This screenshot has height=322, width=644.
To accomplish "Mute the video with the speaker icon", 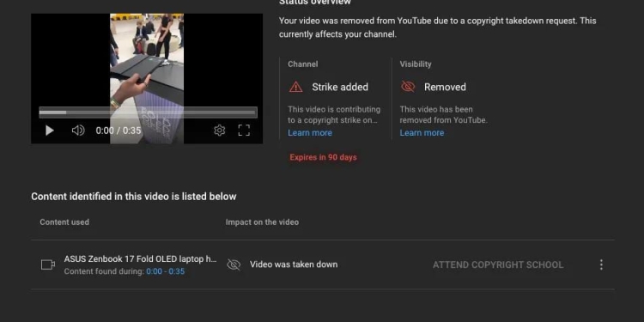I will pos(78,131).
